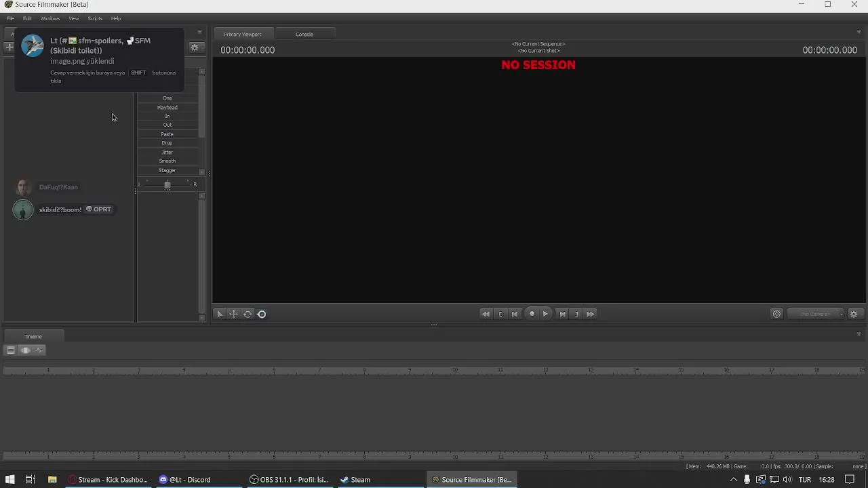Open the Timeline tab
This screenshot has height=488, width=868.
pos(33,336)
